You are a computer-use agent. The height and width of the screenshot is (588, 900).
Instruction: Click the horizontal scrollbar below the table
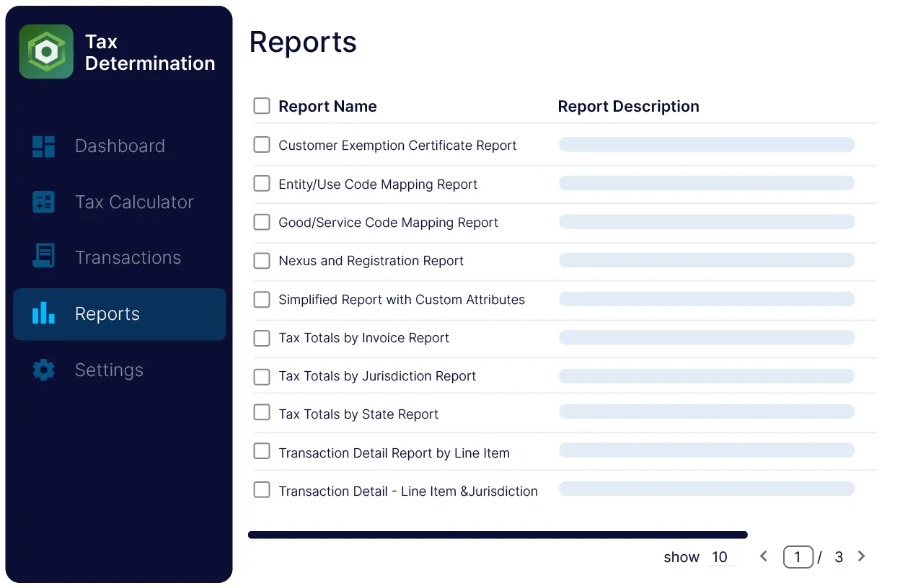point(498,535)
